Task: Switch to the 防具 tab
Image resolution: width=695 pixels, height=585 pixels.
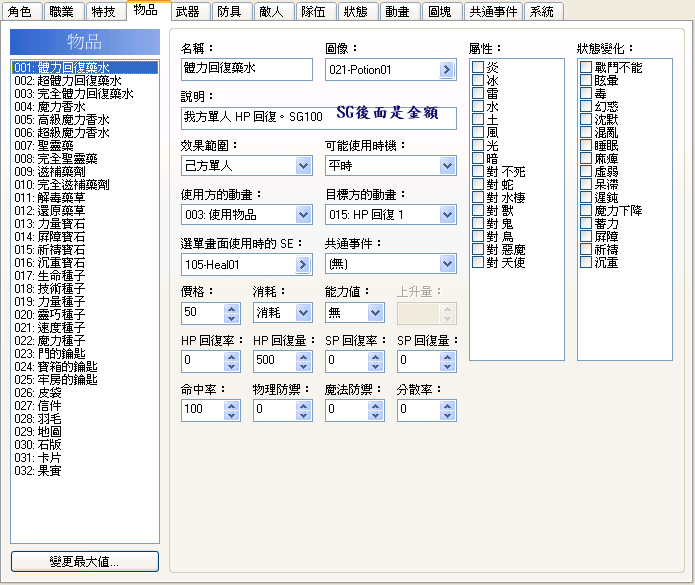Action: 231,12
